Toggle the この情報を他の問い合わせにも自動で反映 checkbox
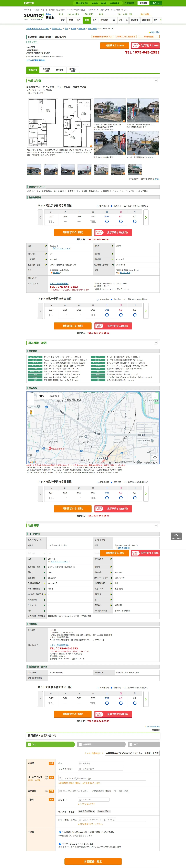The width and height of the screenshot is (186, 868). pos(60,832)
